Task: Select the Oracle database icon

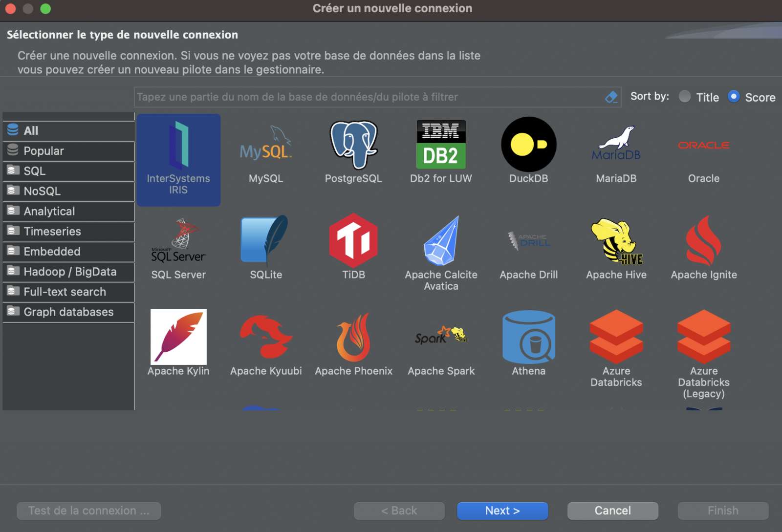Action: click(703, 146)
